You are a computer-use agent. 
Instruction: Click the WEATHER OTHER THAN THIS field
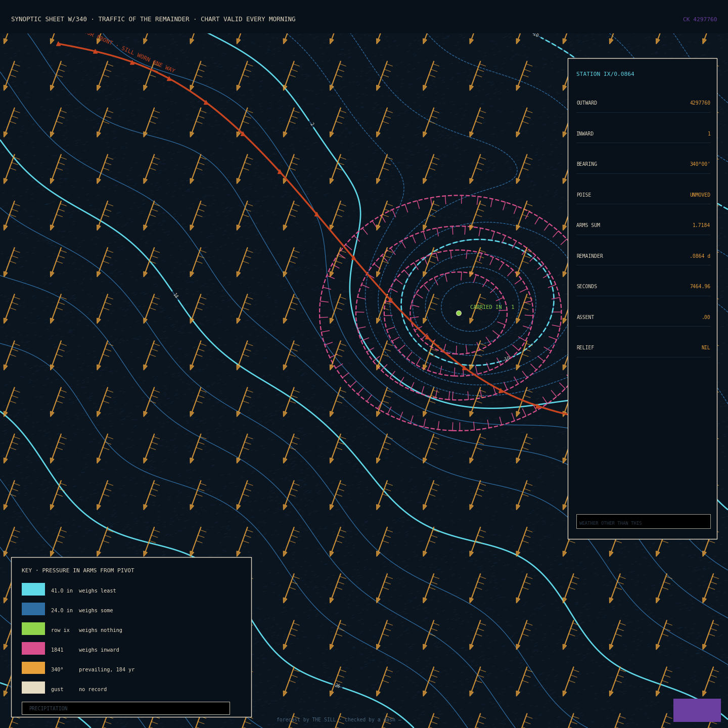pos(643,522)
